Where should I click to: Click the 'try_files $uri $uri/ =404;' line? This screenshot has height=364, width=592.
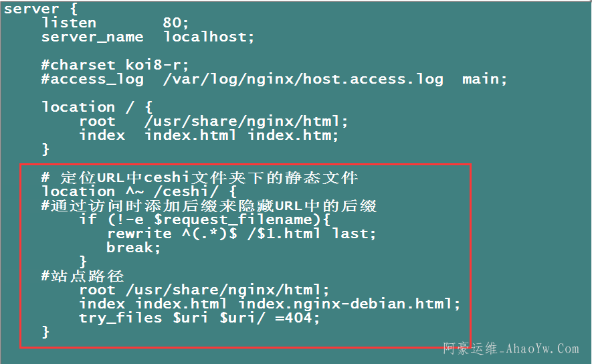coord(199,318)
